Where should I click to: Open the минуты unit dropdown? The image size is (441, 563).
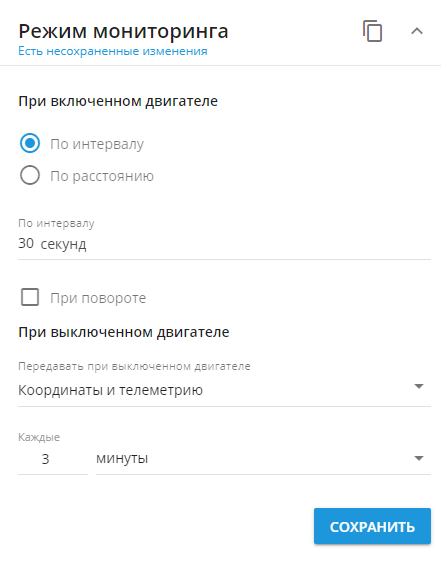click(x=263, y=459)
